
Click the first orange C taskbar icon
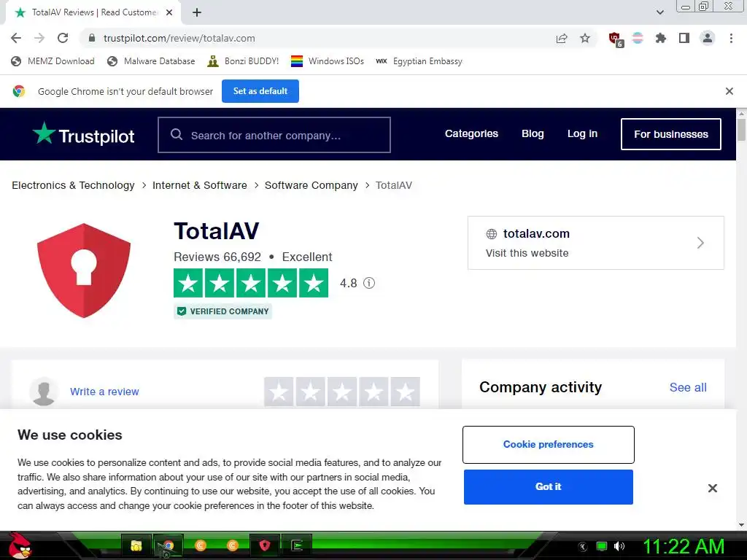201,545
